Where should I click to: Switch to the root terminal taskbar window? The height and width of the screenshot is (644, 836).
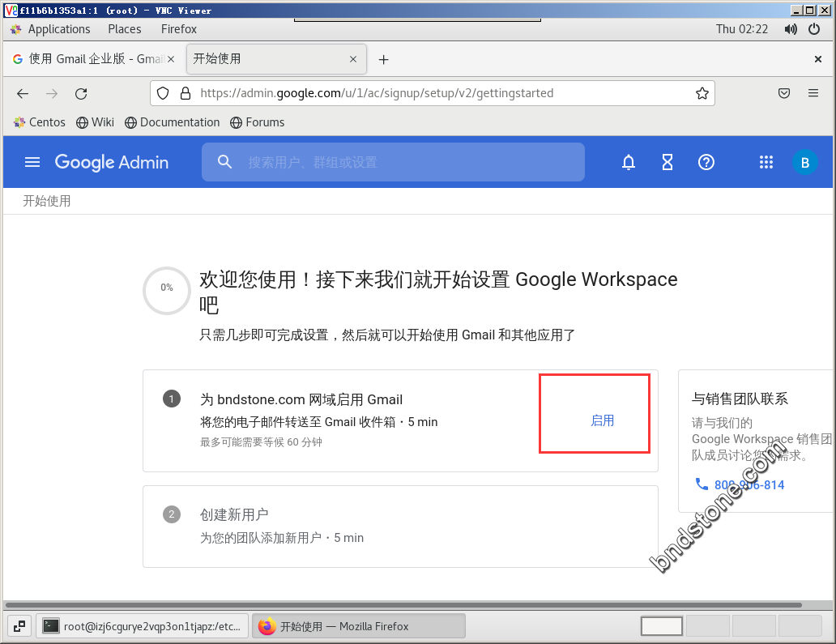(x=143, y=626)
